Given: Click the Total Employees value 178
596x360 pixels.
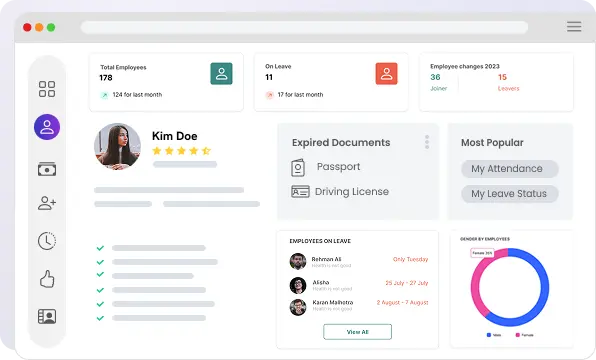Looking at the screenshot, I should pos(106,78).
